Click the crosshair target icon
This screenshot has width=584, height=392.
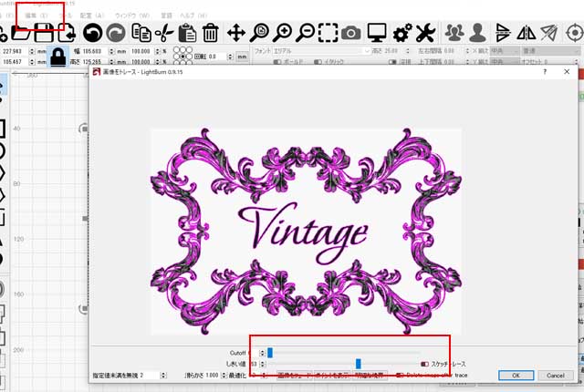[x=574, y=33]
